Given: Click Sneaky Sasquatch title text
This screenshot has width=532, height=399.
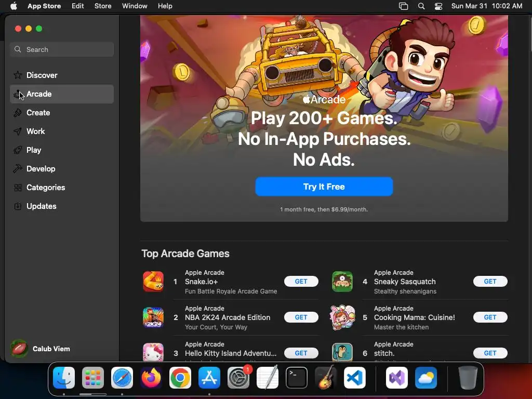Looking at the screenshot, I should click(x=405, y=282).
